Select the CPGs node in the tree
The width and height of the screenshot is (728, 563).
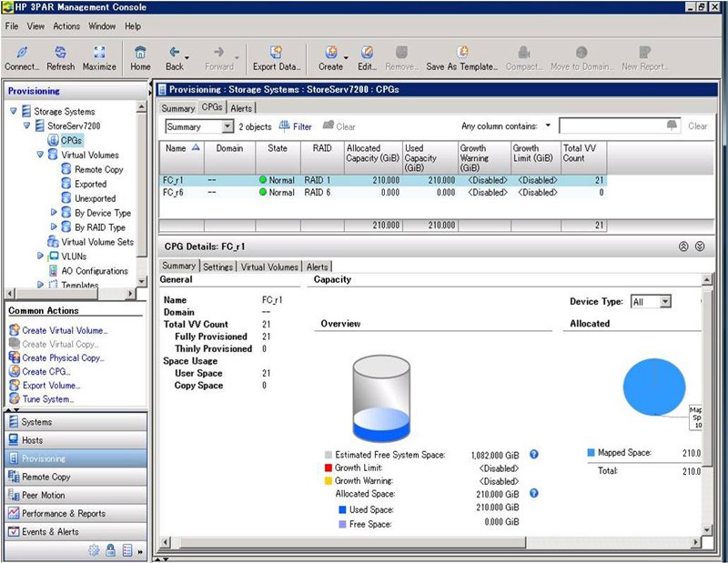(x=71, y=140)
